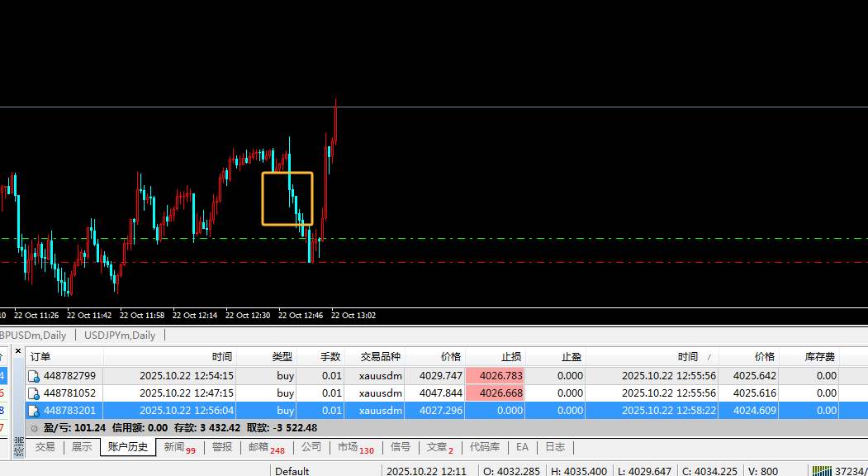Viewport: 868px width, 476px height.
Task: Select the orange rectangle on the chart
Action: (x=287, y=173)
